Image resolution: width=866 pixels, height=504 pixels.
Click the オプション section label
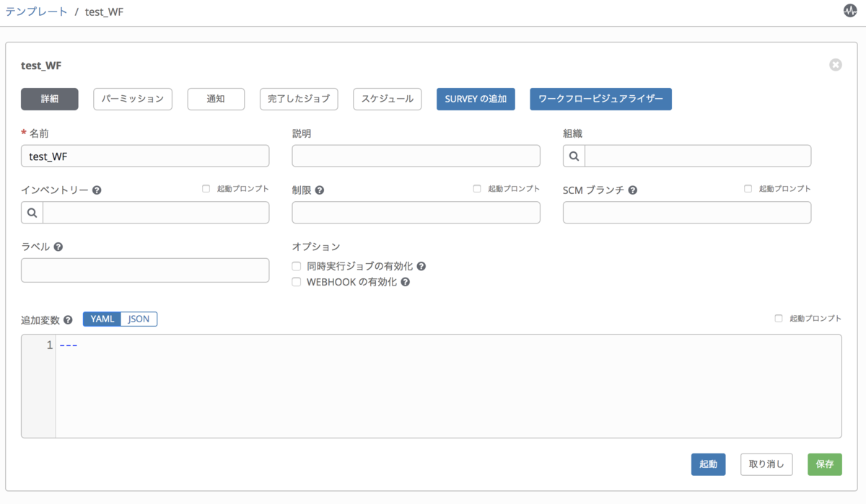coord(315,247)
